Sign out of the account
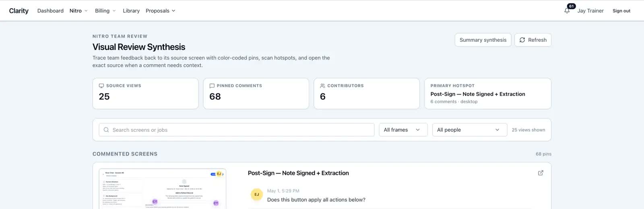This screenshot has width=644, height=209. tap(621, 11)
